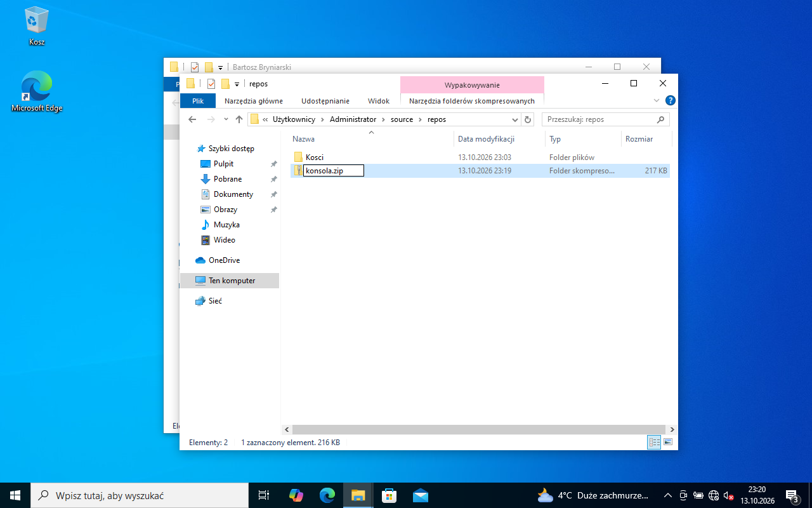The image size is (812, 508).
Task: Expand the address bar history dropdown
Action: point(515,119)
